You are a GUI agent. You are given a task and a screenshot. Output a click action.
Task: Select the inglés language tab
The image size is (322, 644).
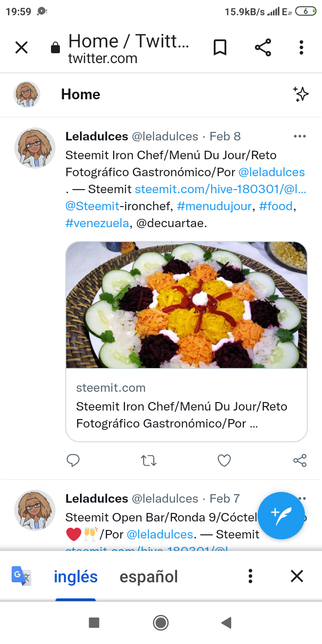(x=76, y=576)
